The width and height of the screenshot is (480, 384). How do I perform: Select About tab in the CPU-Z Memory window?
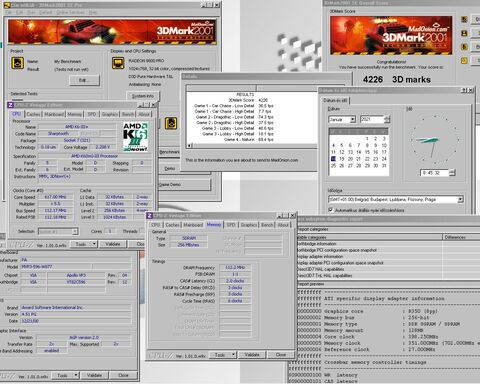[x=283, y=225]
